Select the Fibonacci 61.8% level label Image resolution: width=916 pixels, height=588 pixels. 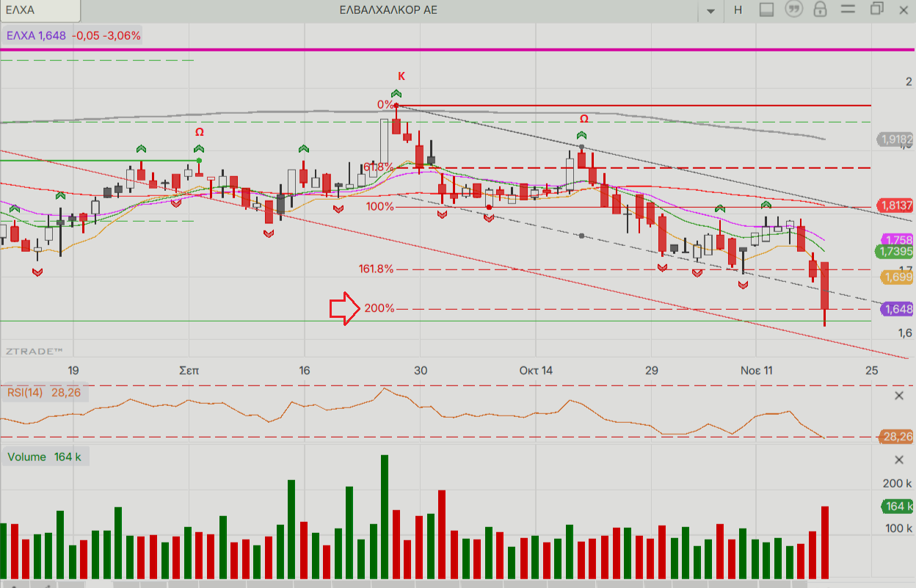(379, 167)
